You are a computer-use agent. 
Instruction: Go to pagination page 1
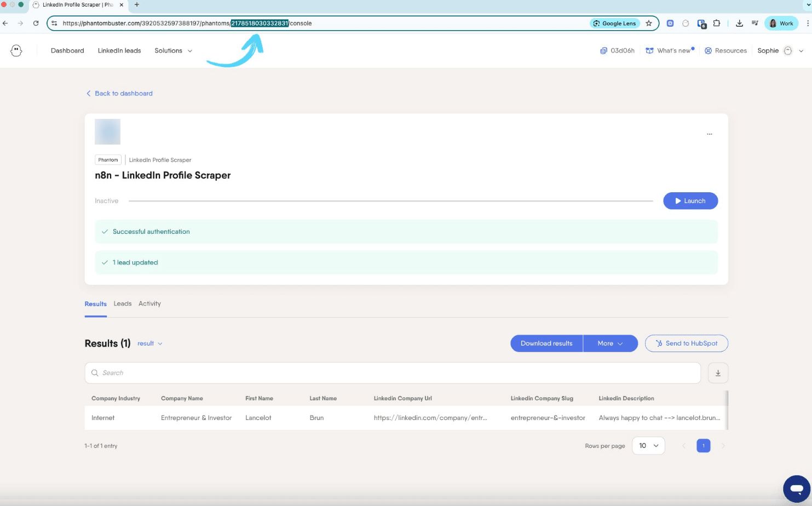(704, 446)
